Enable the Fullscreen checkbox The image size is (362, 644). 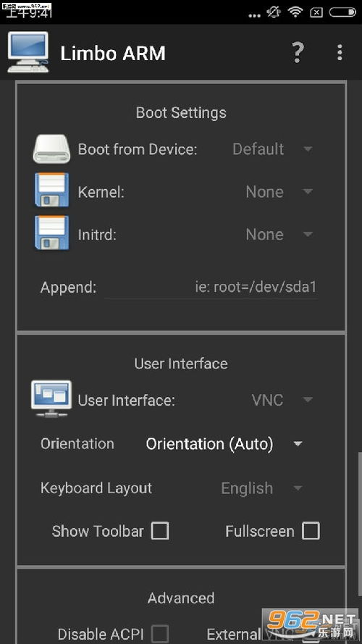[x=311, y=531]
